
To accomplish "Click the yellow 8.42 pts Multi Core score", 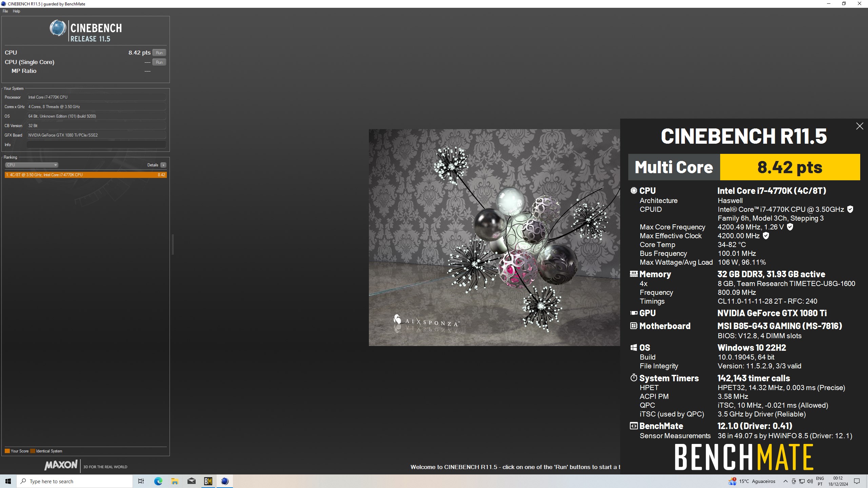I will click(790, 167).
